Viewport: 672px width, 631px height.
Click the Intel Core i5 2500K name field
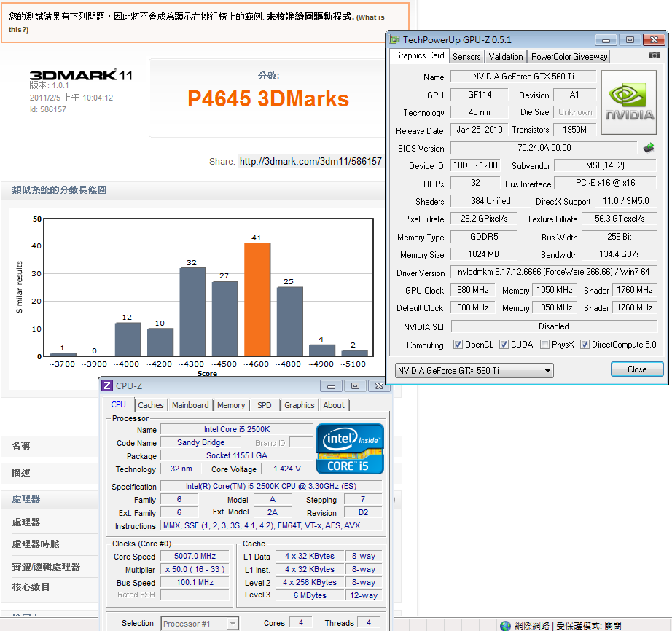[237, 429]
